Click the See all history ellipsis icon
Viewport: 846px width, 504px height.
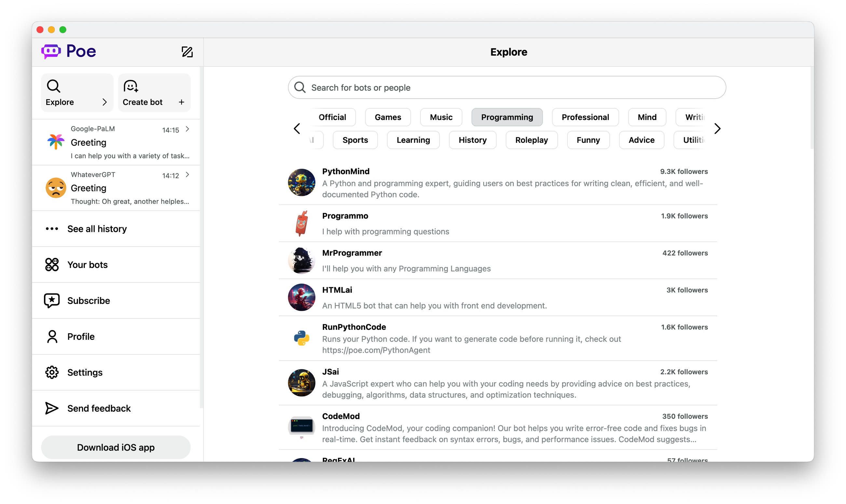pos(52,229)
